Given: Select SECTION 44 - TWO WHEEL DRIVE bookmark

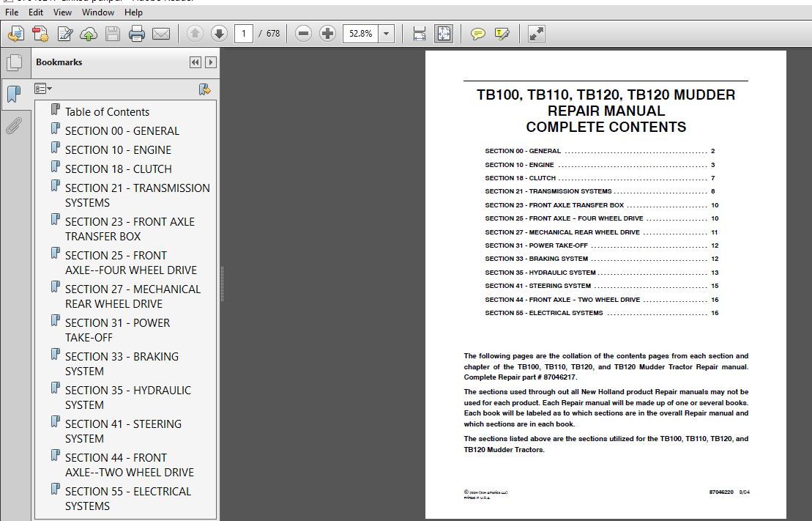Looking at the screenshot, I should pyautogui.click(x=130, y=465).
